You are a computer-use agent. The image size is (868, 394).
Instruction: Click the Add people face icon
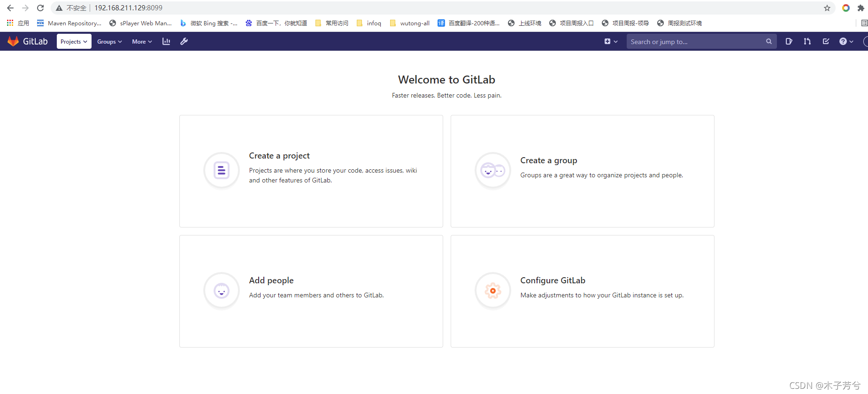point(222,291)
